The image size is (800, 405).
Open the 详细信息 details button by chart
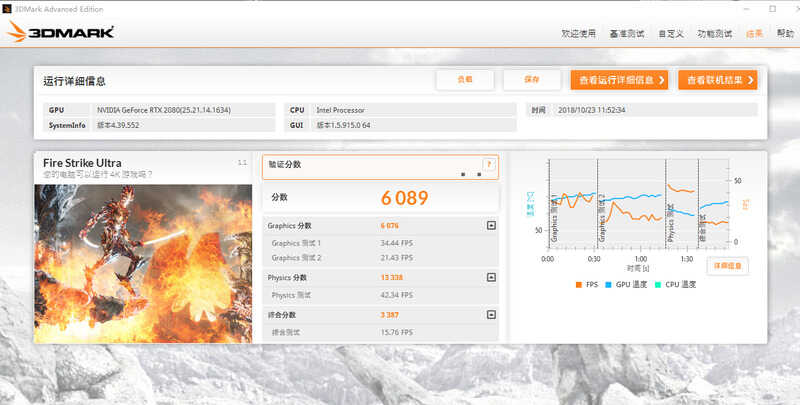click(728, 266)
